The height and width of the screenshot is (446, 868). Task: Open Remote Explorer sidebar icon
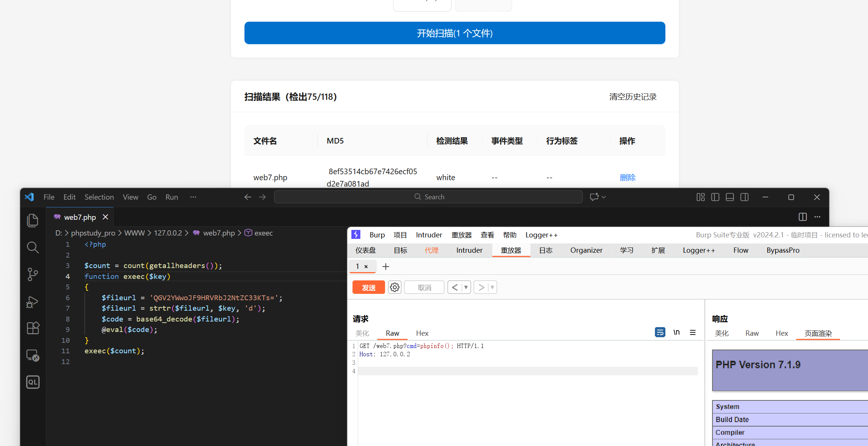tap(33, 355)
